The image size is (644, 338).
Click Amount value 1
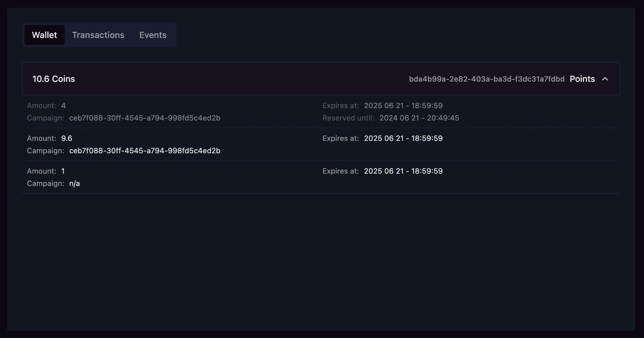tap(63, 171)
